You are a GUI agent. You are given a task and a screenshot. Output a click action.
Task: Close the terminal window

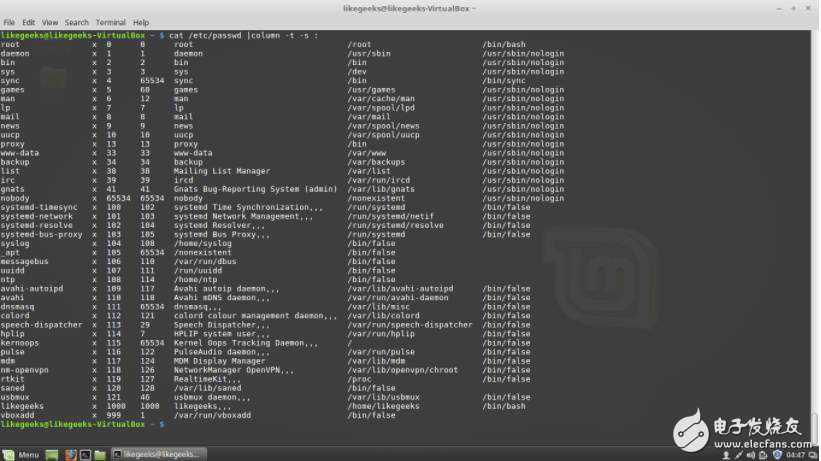click(808, 8)
